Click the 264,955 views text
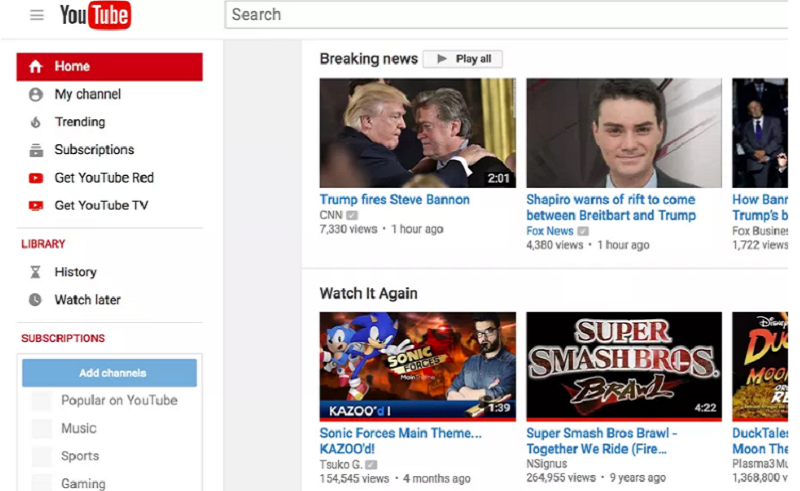Viewport: 800px width, 491px height. [x=561, y=478]
